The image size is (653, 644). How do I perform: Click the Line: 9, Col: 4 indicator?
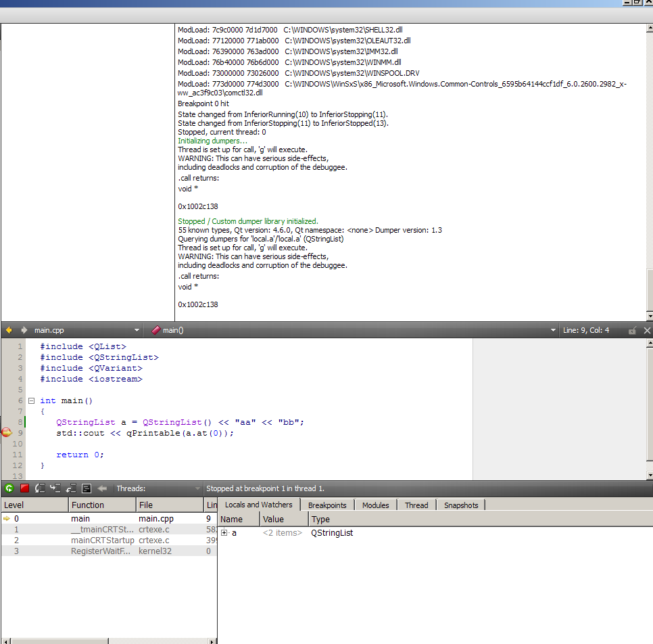586,330
